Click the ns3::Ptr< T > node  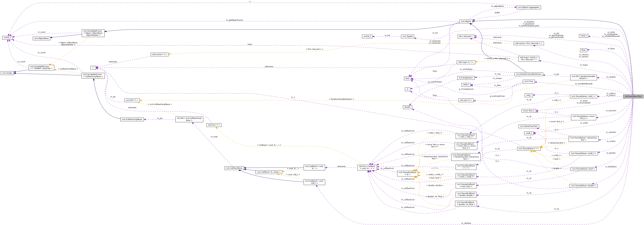click(x=132, y=100)
